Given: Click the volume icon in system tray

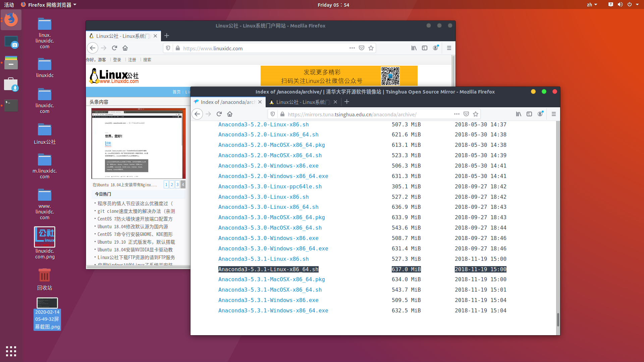Looking at the screenshot, I should pos(620,4).
